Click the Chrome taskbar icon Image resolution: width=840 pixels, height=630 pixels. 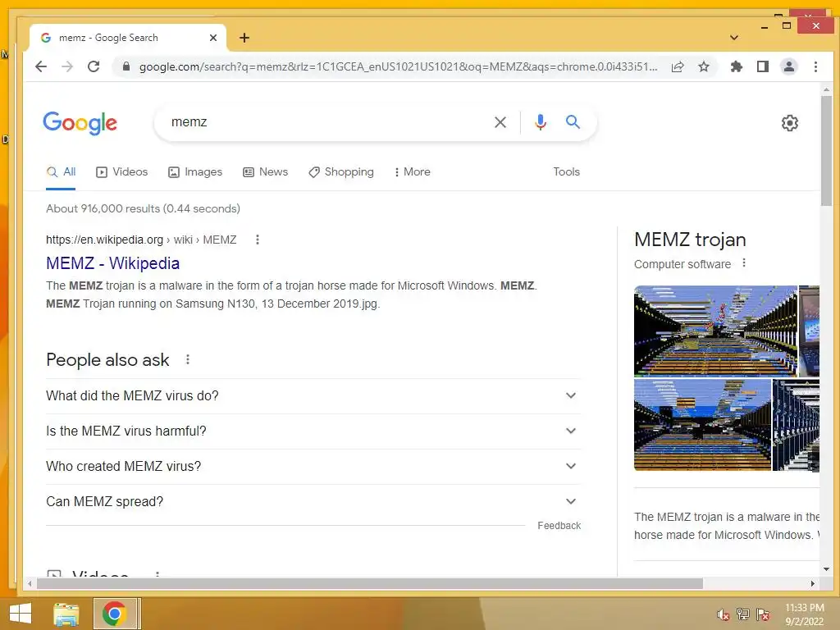click(114, 614)
